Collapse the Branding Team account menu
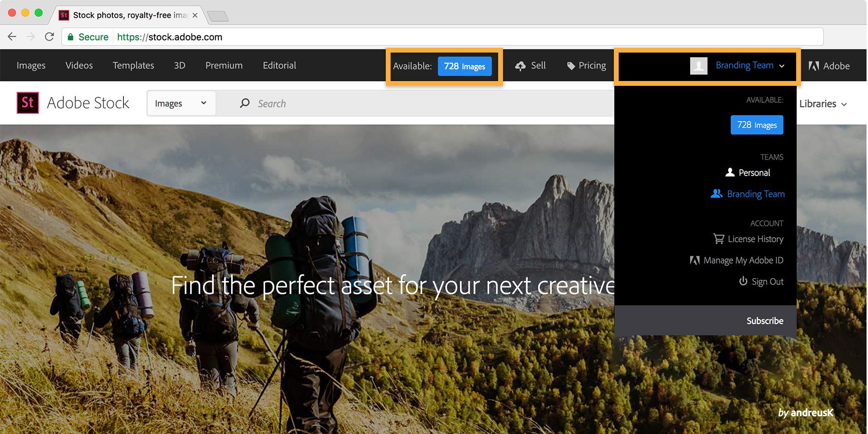Screen dimensions: 868x434 pyautogui.click(x=782, y=66)
